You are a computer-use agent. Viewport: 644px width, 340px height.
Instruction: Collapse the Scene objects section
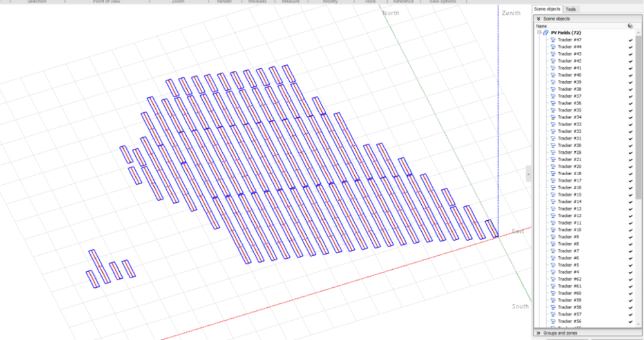pos(538,19)
